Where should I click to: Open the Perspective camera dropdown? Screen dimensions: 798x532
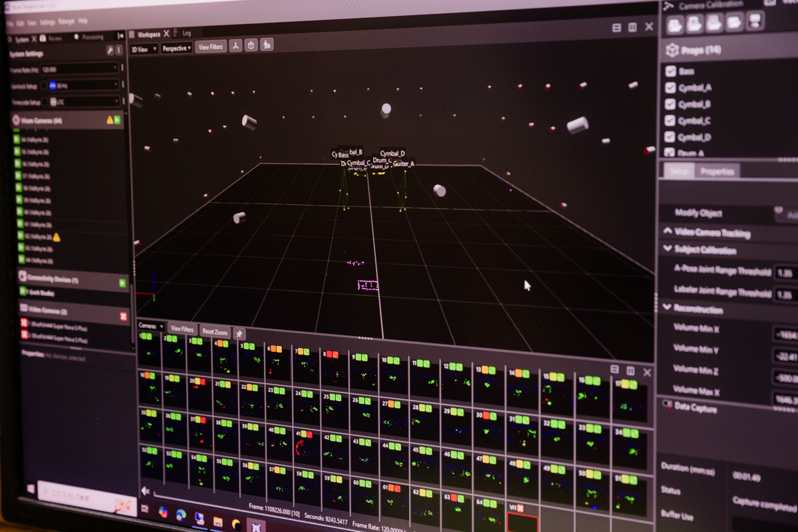[x=176, y=48]
